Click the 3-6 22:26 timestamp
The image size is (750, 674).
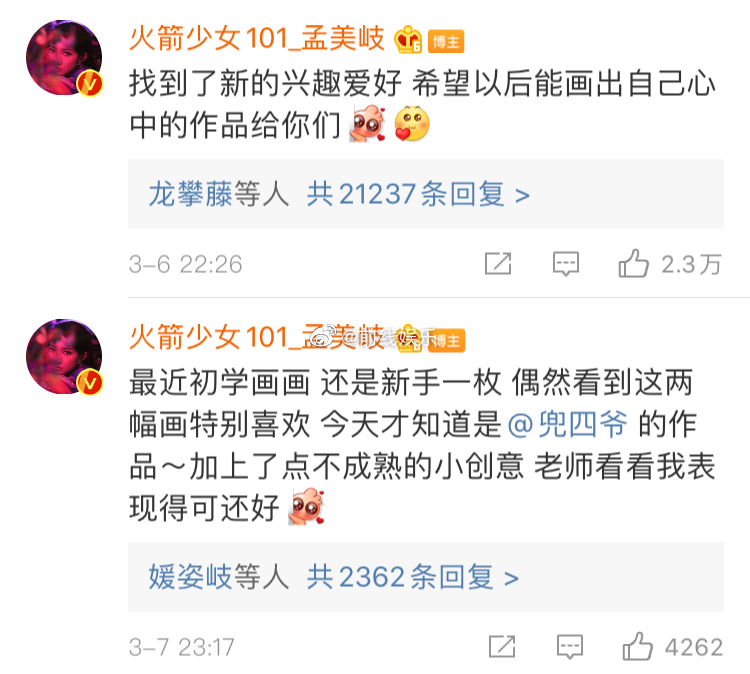point(186,264)
